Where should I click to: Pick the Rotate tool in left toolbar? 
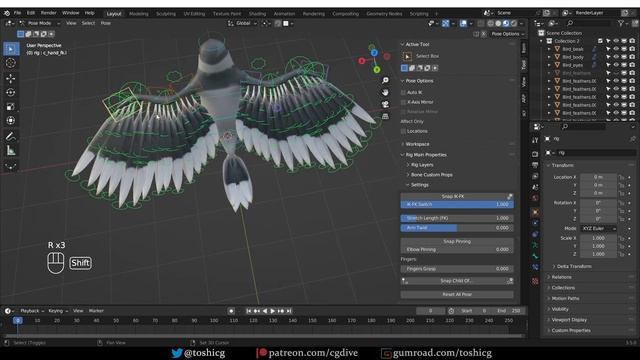coord(11,92)
